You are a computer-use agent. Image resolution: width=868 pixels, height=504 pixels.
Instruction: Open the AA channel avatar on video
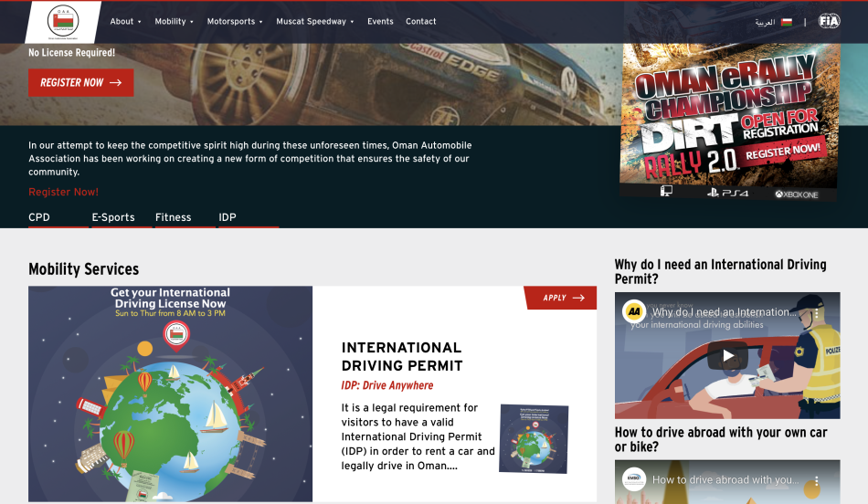[634, 311]
